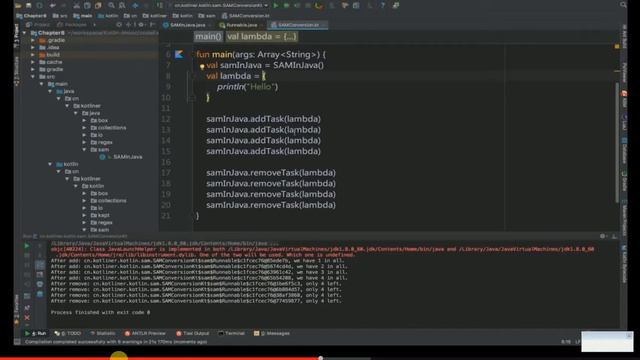
Task: Click the Save All toolbar icon
Action: click(x=29, y=5)
